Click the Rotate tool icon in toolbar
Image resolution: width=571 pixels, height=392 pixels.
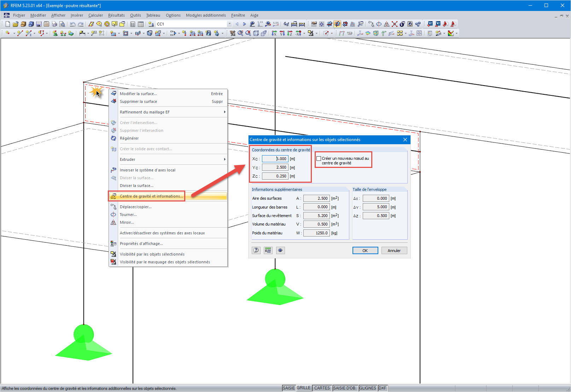coord(379,24)
